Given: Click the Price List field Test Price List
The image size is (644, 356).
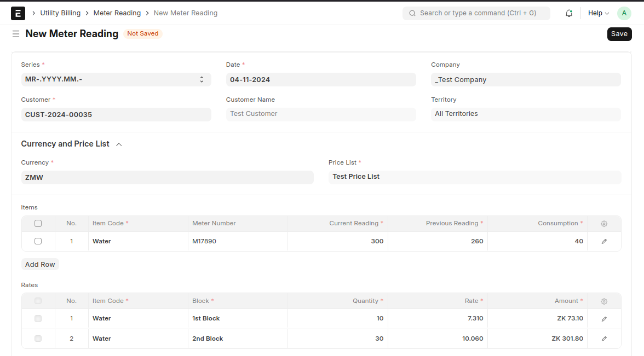Looking at the screenshot, I should coord(474,177).
